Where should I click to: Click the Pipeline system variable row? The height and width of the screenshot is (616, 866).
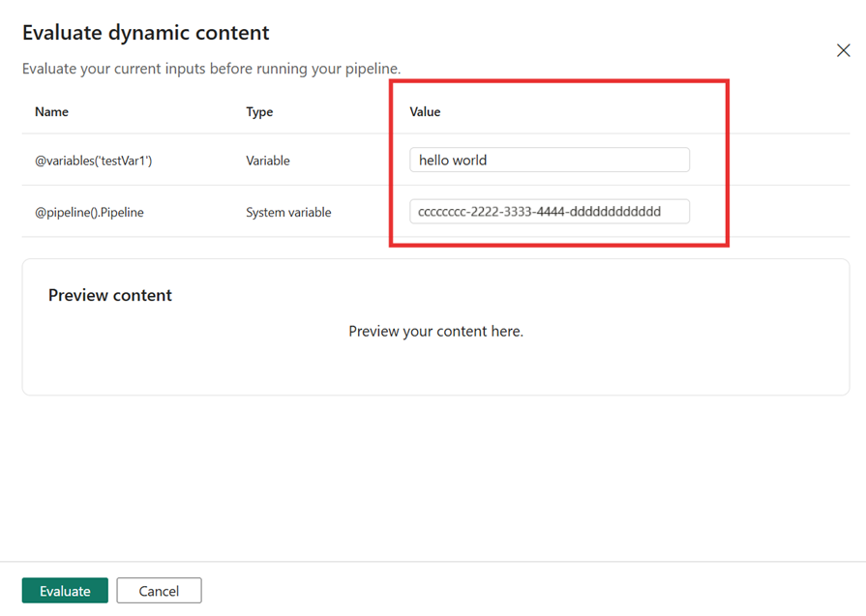point(290,212)
